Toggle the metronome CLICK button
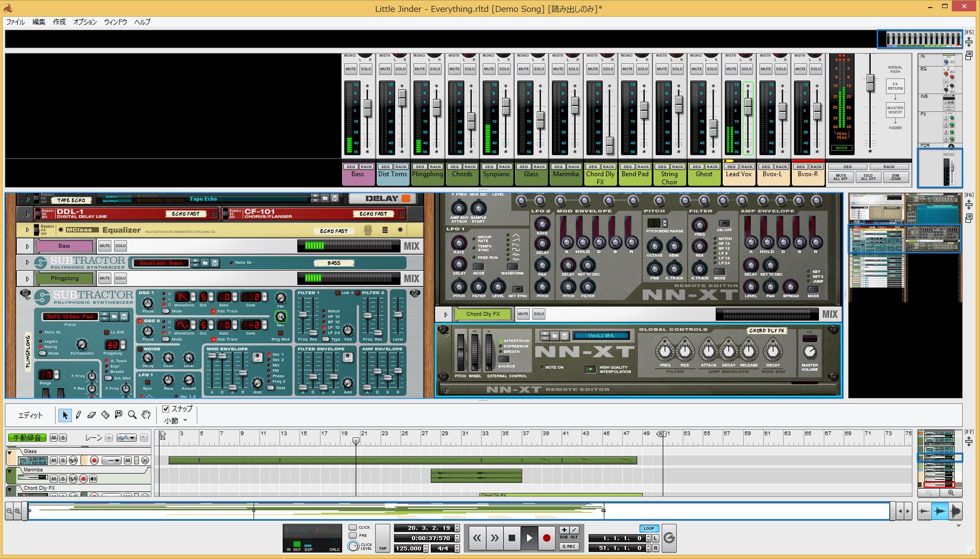Viewport: 980px width, 559px height. click(353, 528)
